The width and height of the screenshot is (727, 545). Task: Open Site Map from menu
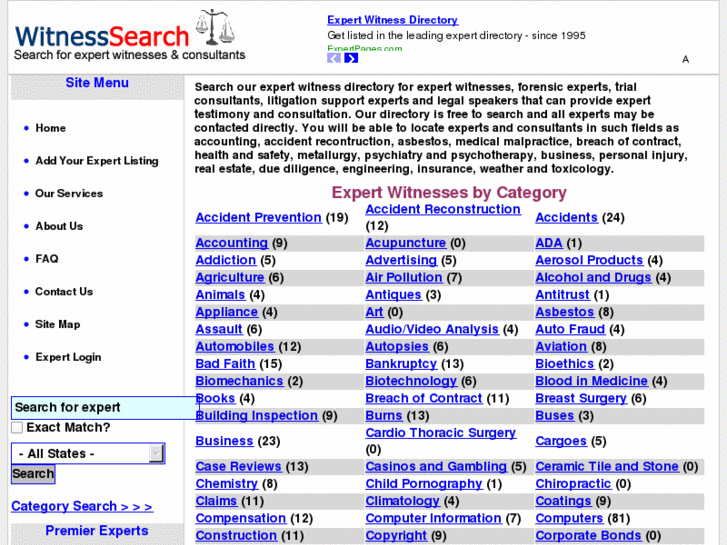click(57, 324)
